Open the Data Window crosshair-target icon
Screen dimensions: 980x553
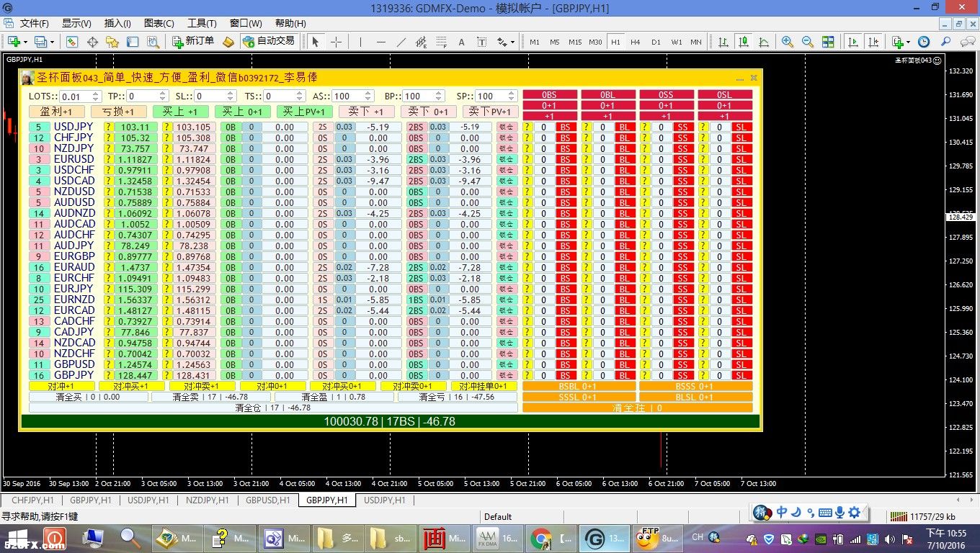tap(92, 42)
